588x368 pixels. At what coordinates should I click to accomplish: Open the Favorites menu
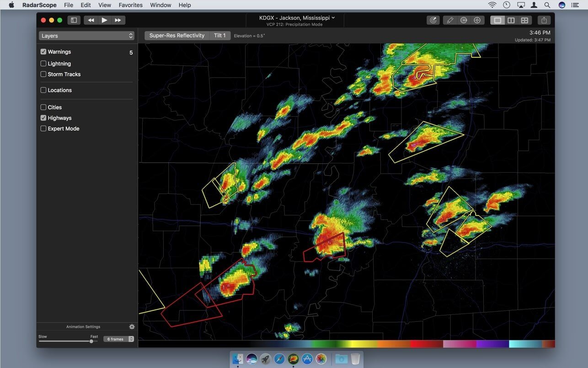[130, 5]
